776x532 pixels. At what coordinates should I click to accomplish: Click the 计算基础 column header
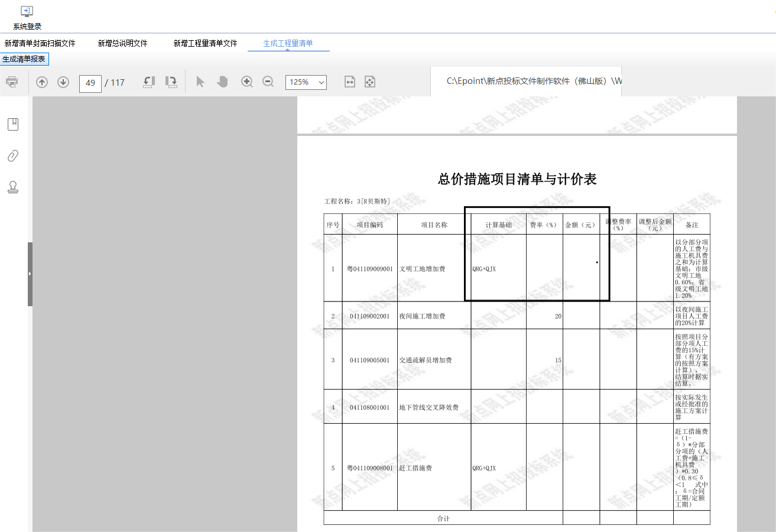499,225
